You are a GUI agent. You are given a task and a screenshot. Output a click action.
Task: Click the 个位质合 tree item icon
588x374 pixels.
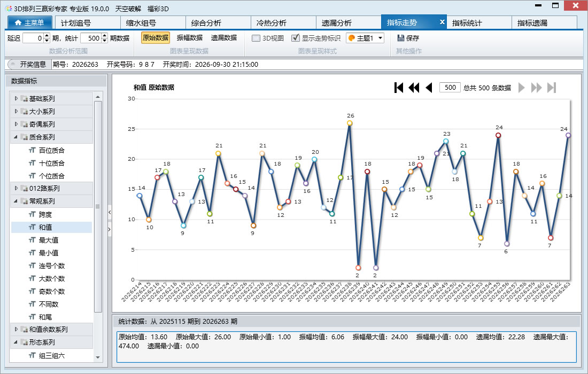(x=32, y=176)
